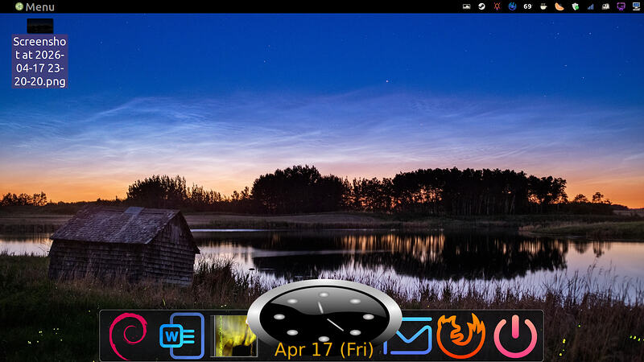Click the temperature reading 69 indicator
Viewport: 644px width, 362px height.
pos(528,6)
